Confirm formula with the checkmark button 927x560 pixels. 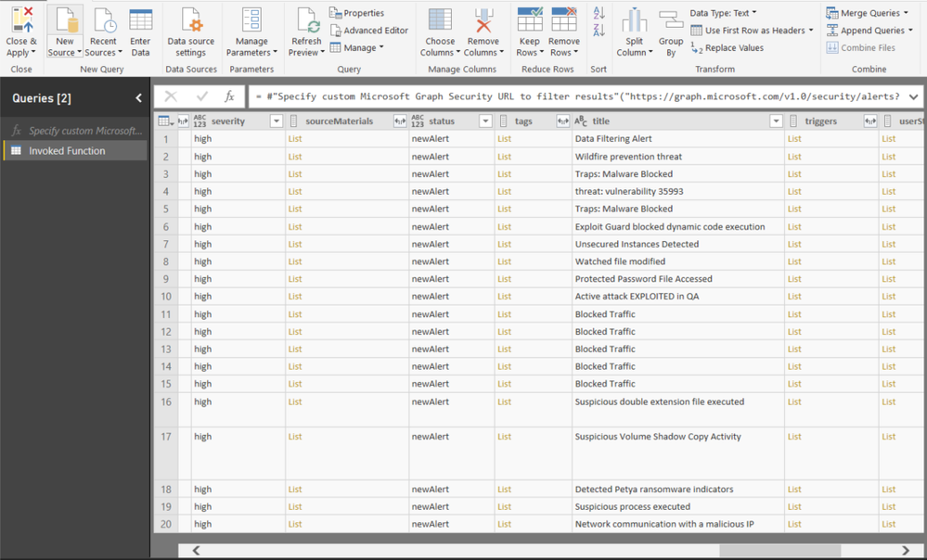tap(201, 96)
